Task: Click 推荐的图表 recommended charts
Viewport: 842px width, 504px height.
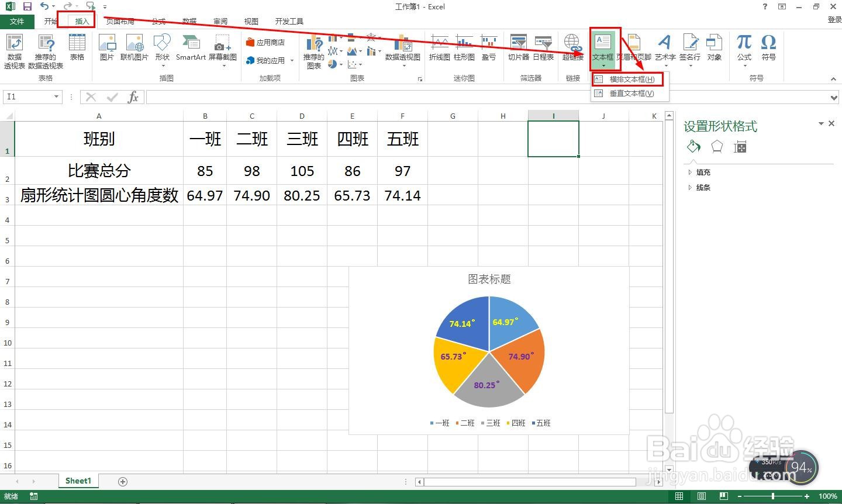Action: tap(314, 51)
